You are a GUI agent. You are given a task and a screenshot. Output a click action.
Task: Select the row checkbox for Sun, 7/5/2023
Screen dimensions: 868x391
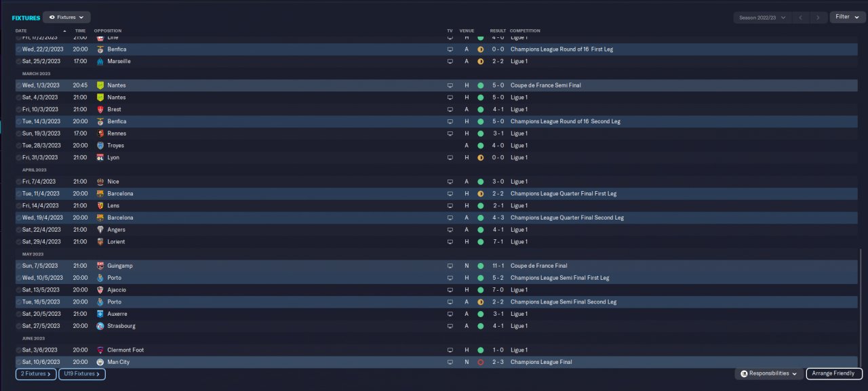coord(18,266)
